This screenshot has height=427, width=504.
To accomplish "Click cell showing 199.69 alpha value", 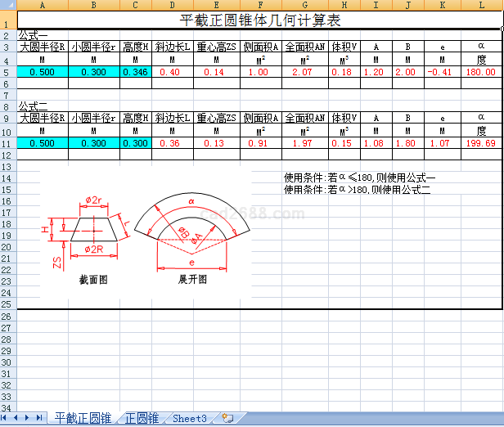I will click(x=481, y=143).
